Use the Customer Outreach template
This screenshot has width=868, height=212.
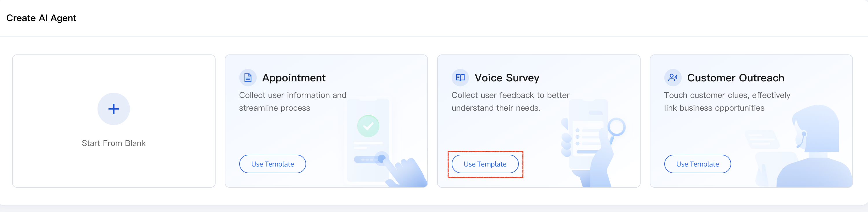(697, 164)
